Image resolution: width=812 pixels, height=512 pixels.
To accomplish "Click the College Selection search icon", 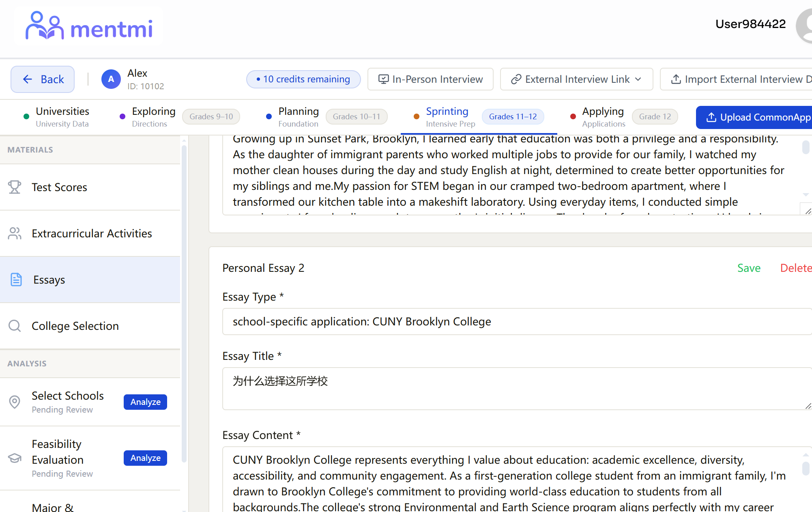I will coord(15,326).
